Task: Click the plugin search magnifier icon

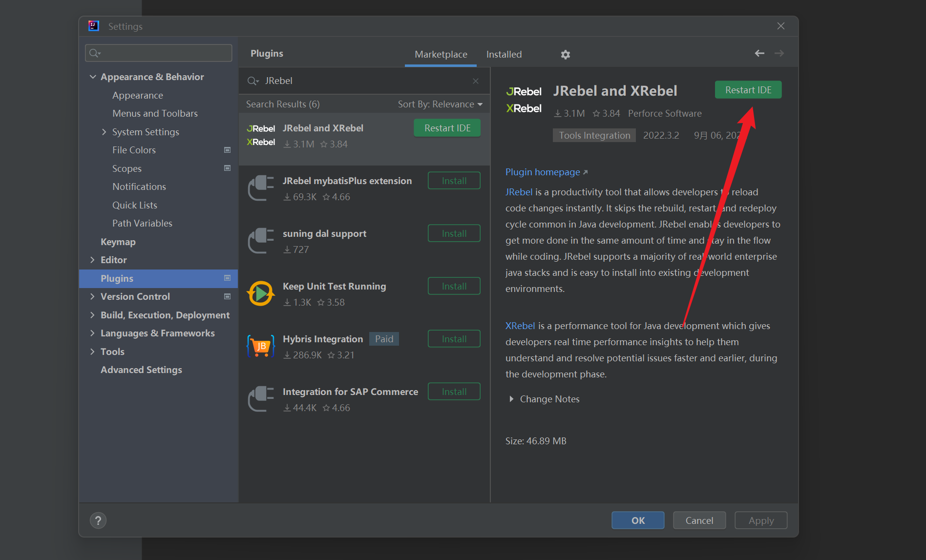Action: coord(253,81)
